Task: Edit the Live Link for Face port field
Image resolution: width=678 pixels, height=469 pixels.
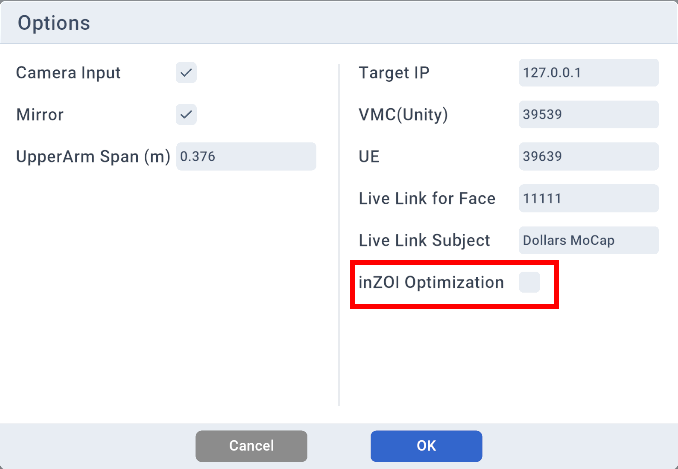Action: [x=588, y=199]
